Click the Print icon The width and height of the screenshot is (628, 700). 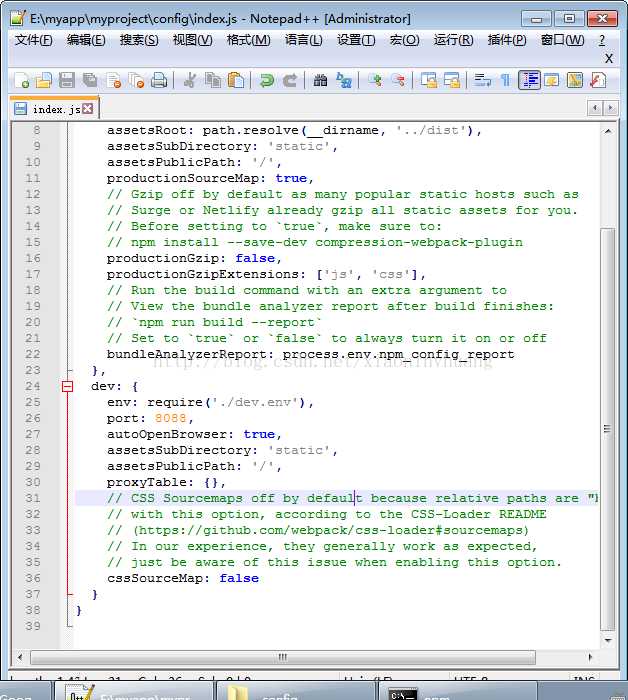tap(159, 80)
